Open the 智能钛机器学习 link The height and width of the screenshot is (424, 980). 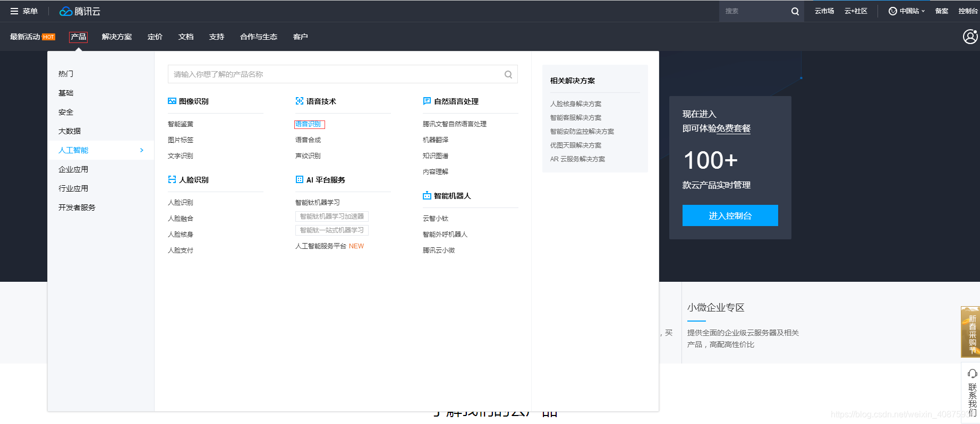[318, 202]
